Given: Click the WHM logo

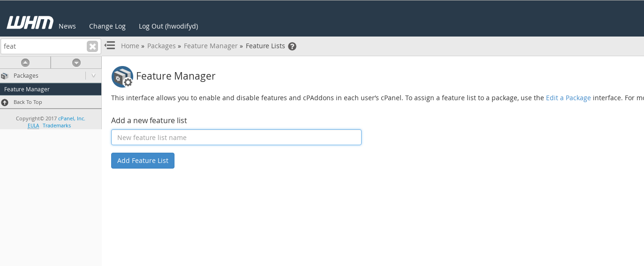Looking at the screenshot, I should (x=30, y=22).
